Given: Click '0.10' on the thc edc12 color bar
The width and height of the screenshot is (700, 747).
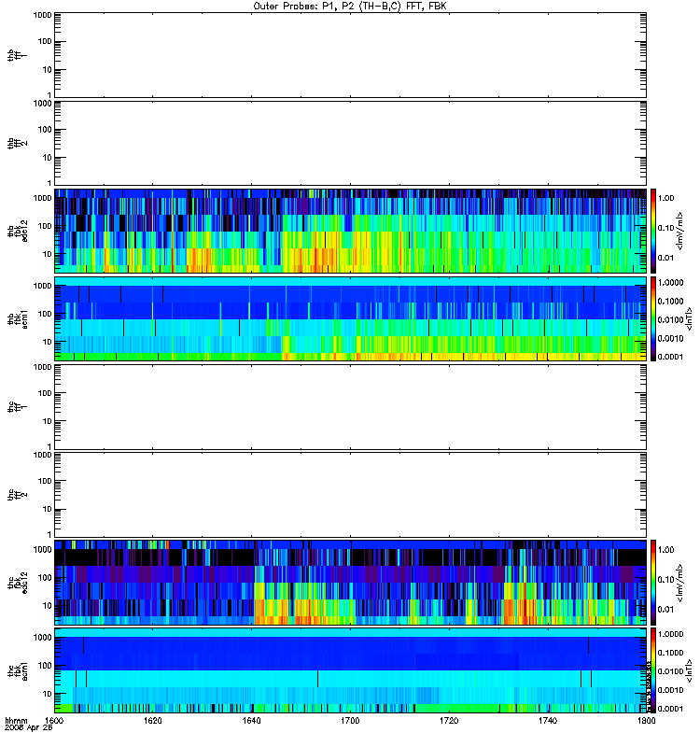Looking at the screenshot, I should click(x=665, y=580).
